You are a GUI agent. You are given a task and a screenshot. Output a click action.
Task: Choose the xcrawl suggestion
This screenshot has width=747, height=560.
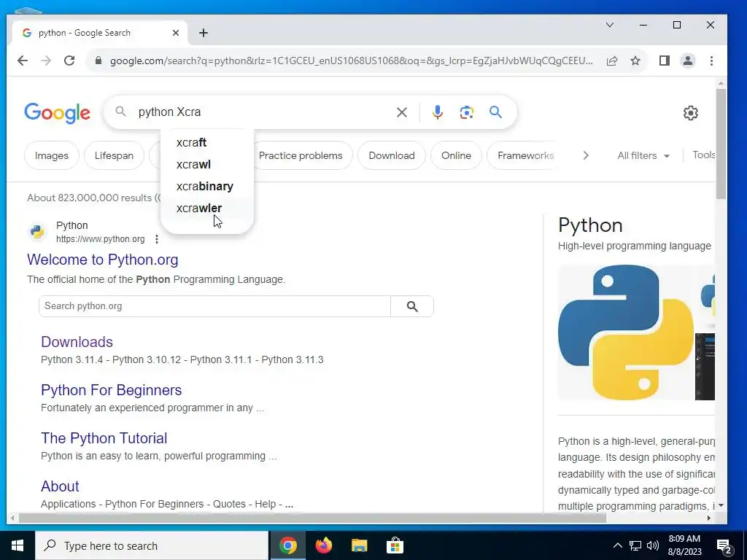(x=206, y=164)
